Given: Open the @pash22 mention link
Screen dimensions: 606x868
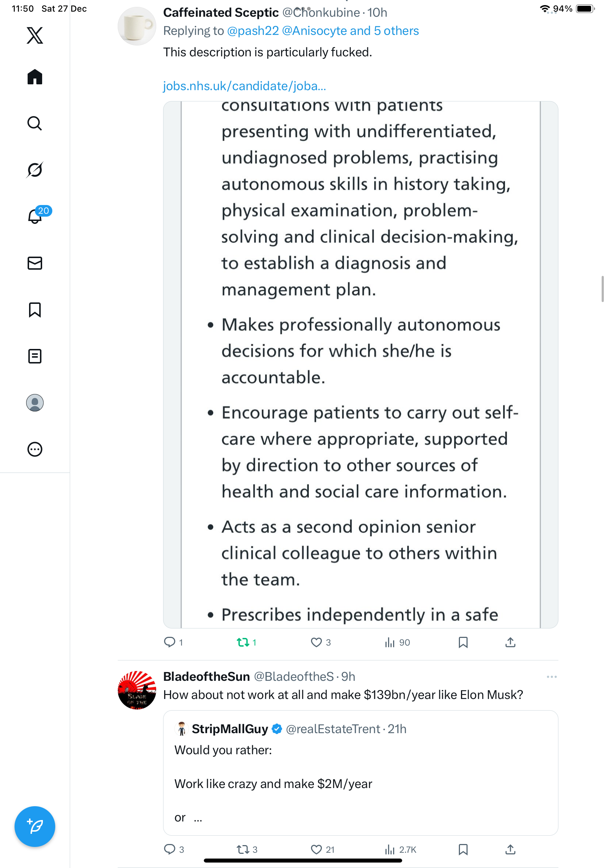Looking at the screenshot, I should (x=253, y=31).
